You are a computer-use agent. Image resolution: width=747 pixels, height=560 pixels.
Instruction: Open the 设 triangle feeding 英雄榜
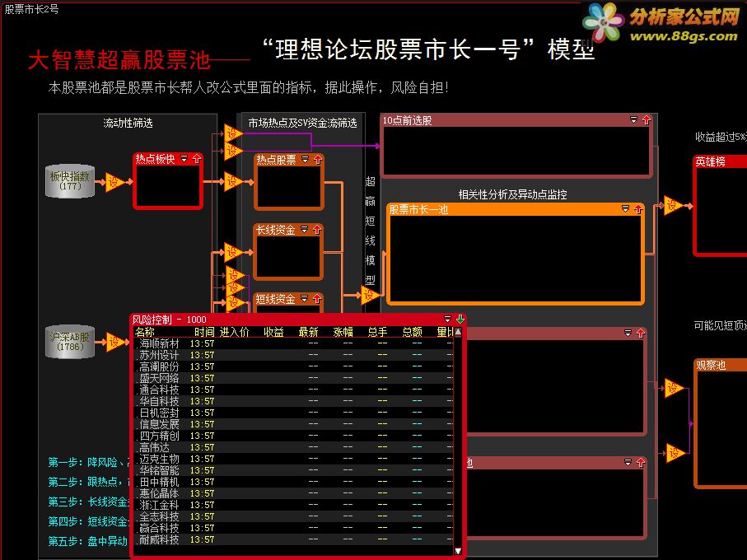click(x=673, y=205)
